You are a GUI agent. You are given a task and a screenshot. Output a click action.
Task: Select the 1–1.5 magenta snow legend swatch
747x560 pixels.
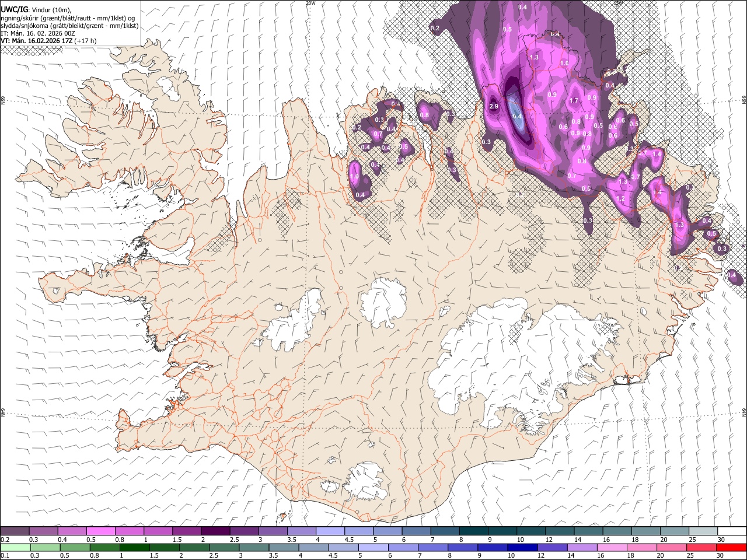coord(158,531)
